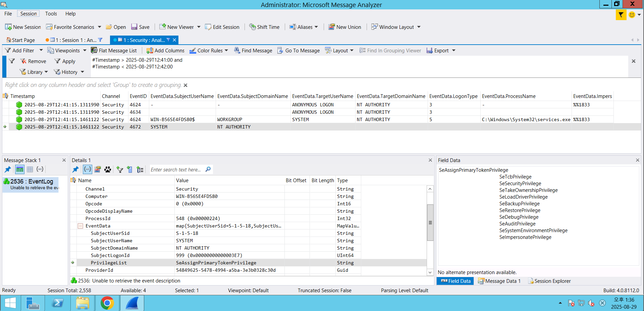Viewport: 644px width, 311px height.
Task: Open the Color Rules dropdown arrow
Action: point(226,50)
